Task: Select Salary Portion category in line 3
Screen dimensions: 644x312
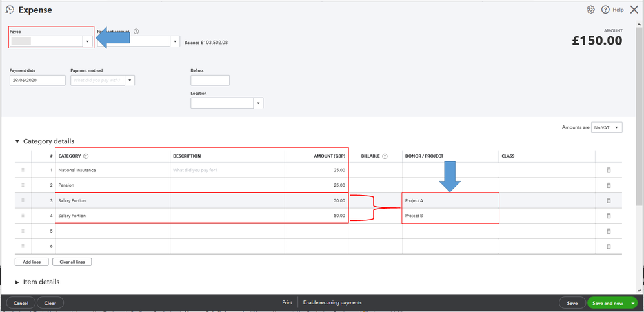Action: (113, 201)
